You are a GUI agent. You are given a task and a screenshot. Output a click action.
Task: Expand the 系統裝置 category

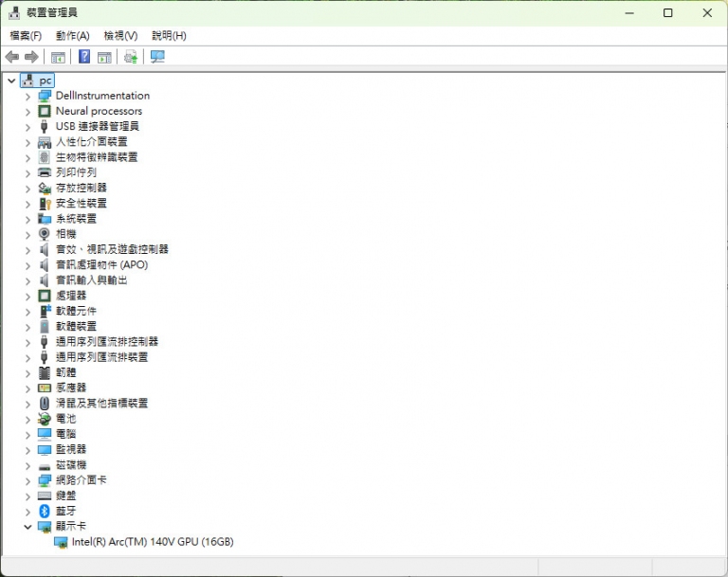tap(27, 219)
